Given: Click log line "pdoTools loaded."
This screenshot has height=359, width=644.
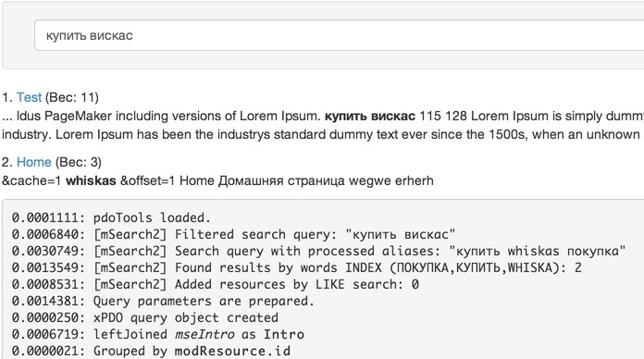Looking at the screenshot, I should 111,217.
